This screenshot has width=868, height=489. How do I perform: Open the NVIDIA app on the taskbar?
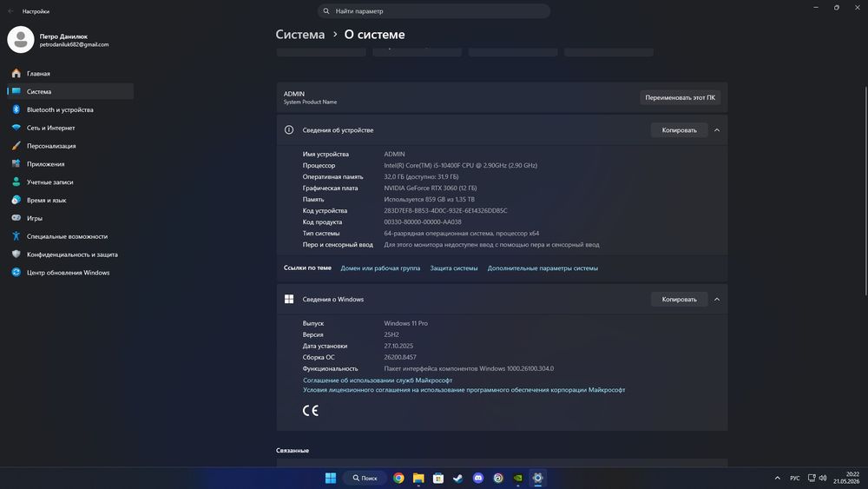[x=517, y=478]
